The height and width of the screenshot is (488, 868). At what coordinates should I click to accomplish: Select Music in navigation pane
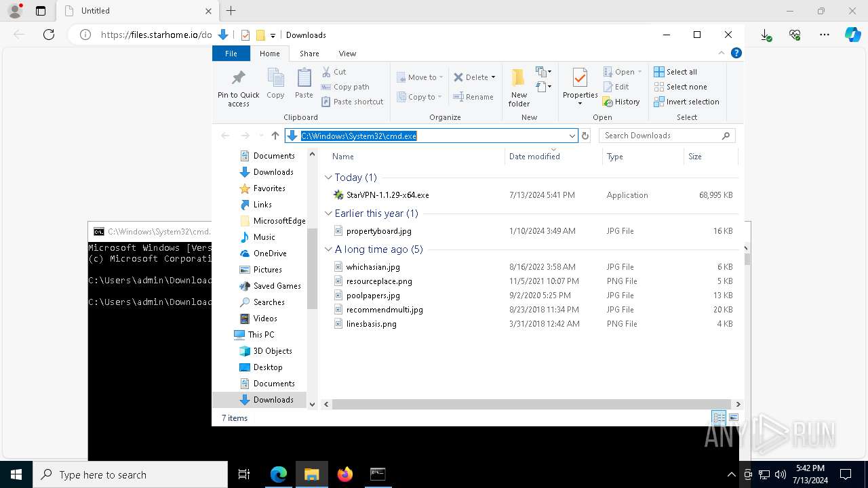coord(264,237)
